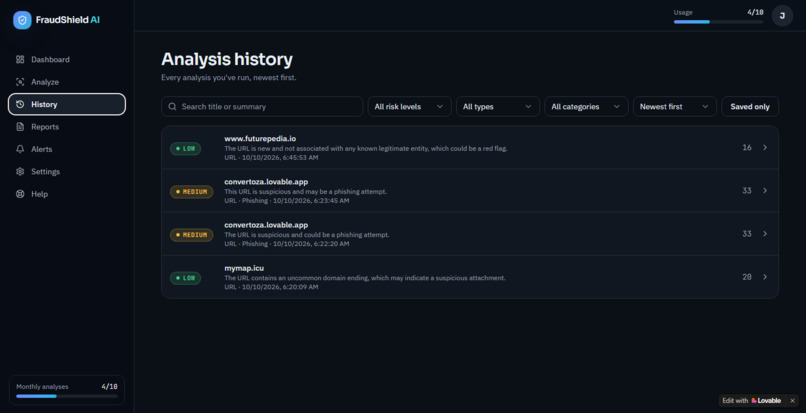Click the Help lifebuoy icon
The height and width of the screenshot is (413, 806).
click(20, 194)
